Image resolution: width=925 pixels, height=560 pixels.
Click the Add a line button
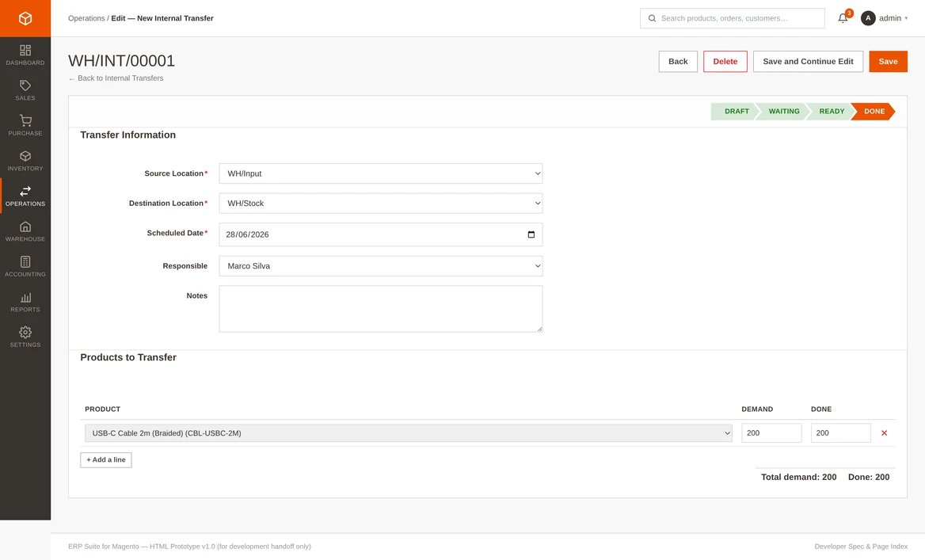pyautogui.click(x=106, y=459)
